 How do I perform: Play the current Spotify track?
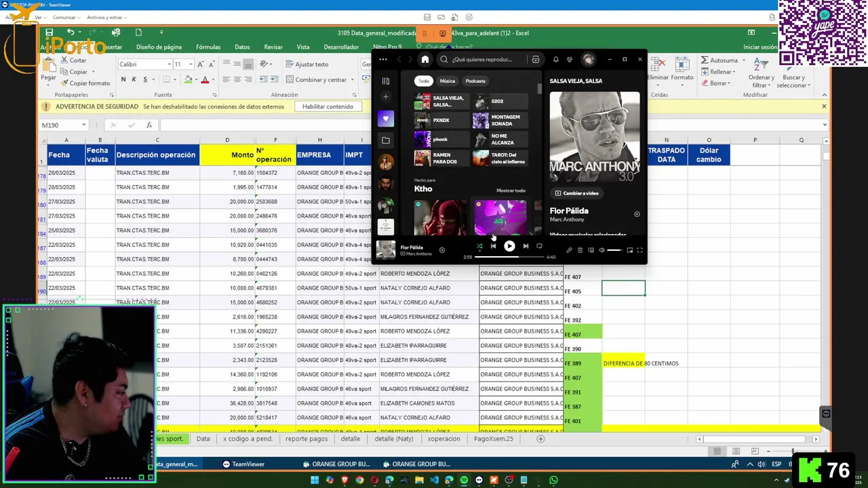[509, 246]
